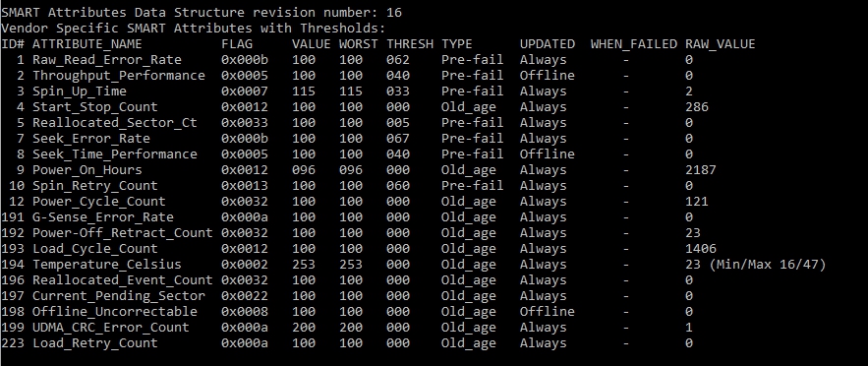Viewport: 868px width, 366px height.
Task: Click the Load_Cycle_Count raw value 1406
Action: pos(700,249)
